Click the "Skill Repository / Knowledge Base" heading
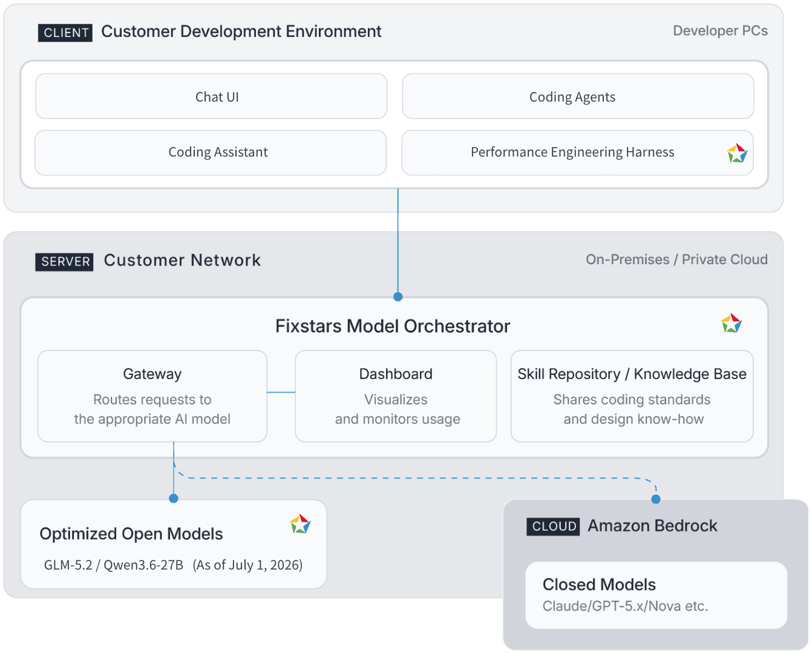Image resolution: width=812 pixels, height=653 pixels. 632,374
